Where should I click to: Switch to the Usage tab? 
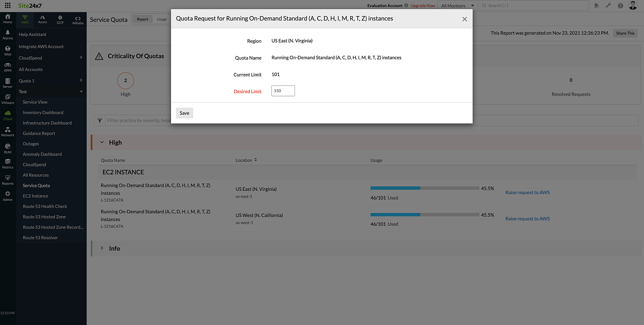pos(162,19)
